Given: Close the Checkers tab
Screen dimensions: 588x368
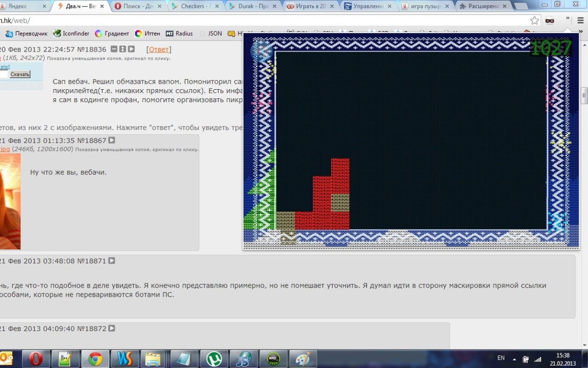Looking at the screenshot, I should point(217,6).
